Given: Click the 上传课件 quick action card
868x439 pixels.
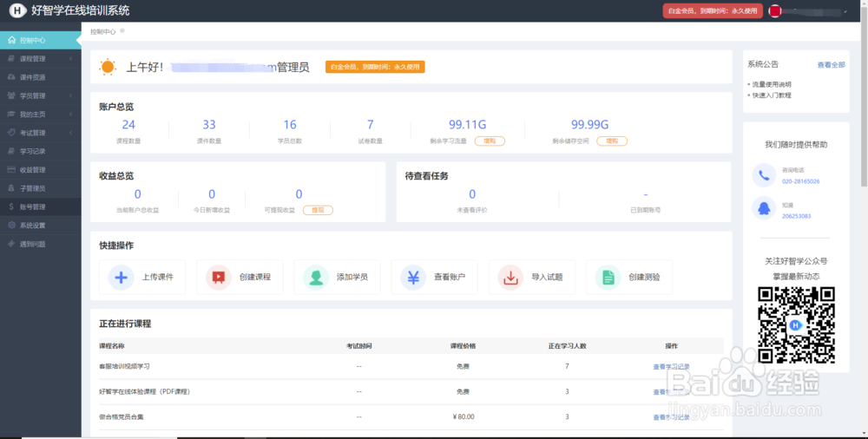Looking at the screenshot, I should tap(142, 277).
